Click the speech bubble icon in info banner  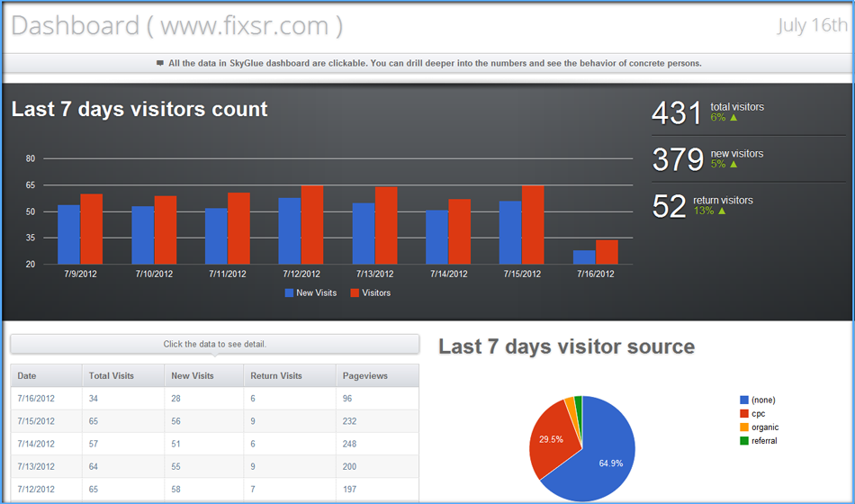160,63
